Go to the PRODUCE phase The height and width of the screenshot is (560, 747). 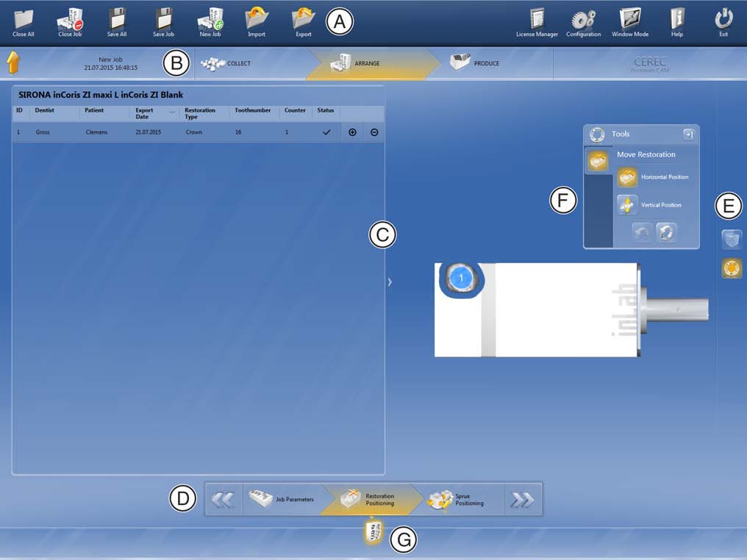(475, 63)
